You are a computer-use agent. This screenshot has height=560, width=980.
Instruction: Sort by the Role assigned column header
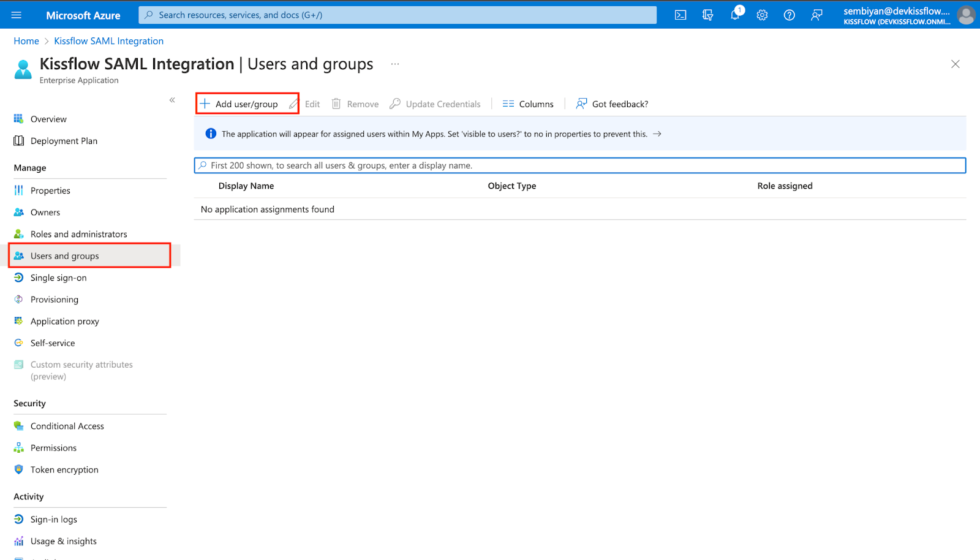click(785, 186)
